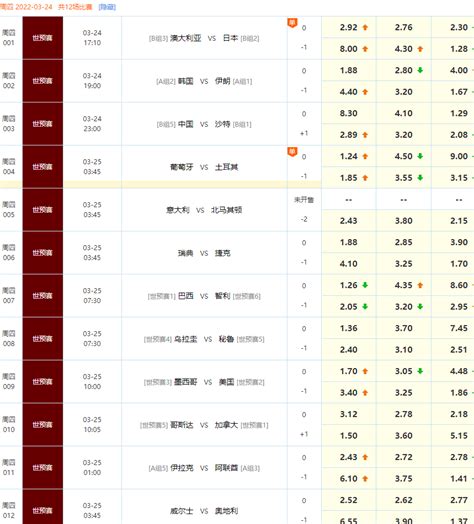Select 8.30 home-win odds for 中国 vs 沙特
474x524 pixels.
pyautogui.click(x=349, y=113)
